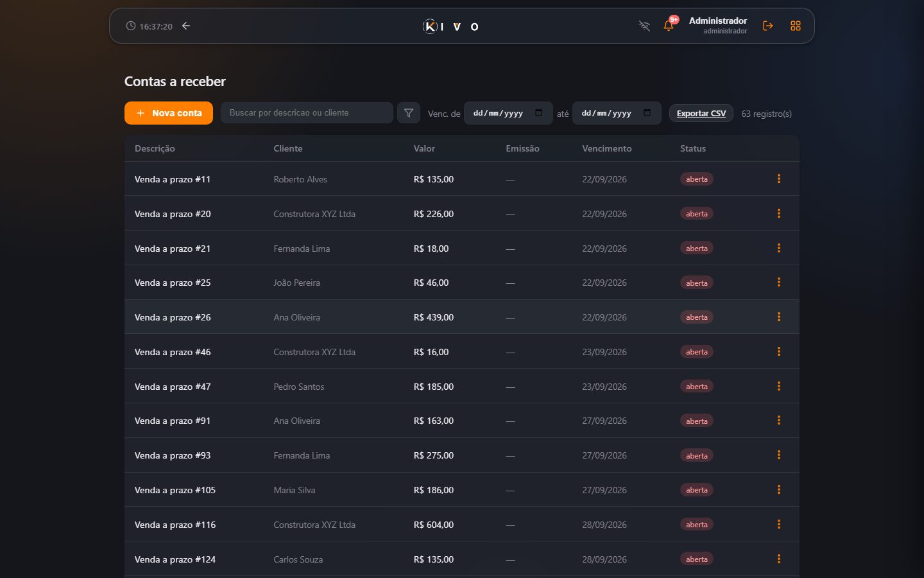The height and width of the screenshot is (578, 924).
Task: Click the client name Pedro Santos
Action: tap(299, 387)
